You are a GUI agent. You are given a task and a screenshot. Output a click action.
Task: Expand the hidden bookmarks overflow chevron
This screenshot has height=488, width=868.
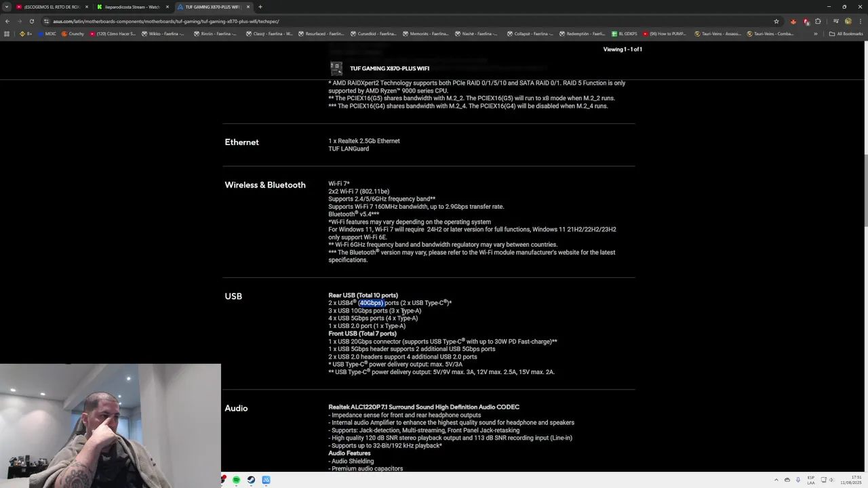816,34
